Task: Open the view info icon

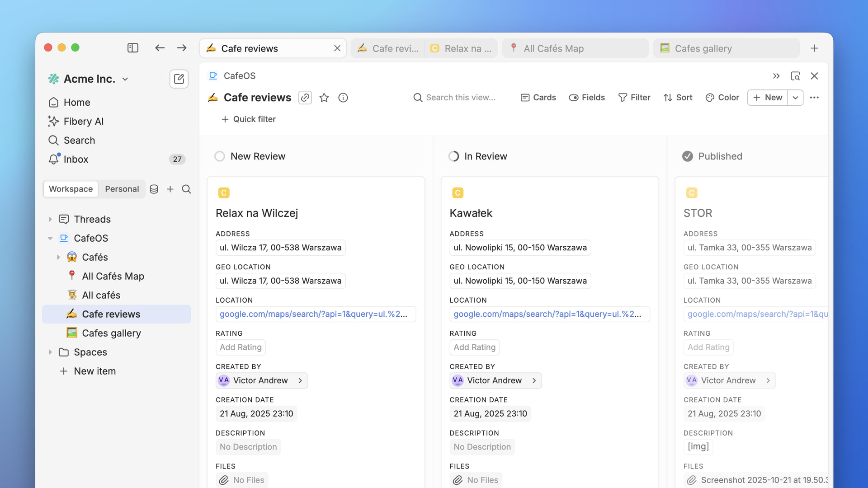Action: click(343, 98)
